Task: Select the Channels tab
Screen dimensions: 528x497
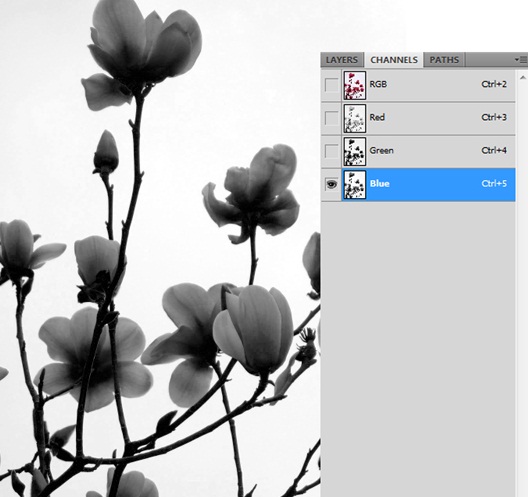Action: coord(394,60)
